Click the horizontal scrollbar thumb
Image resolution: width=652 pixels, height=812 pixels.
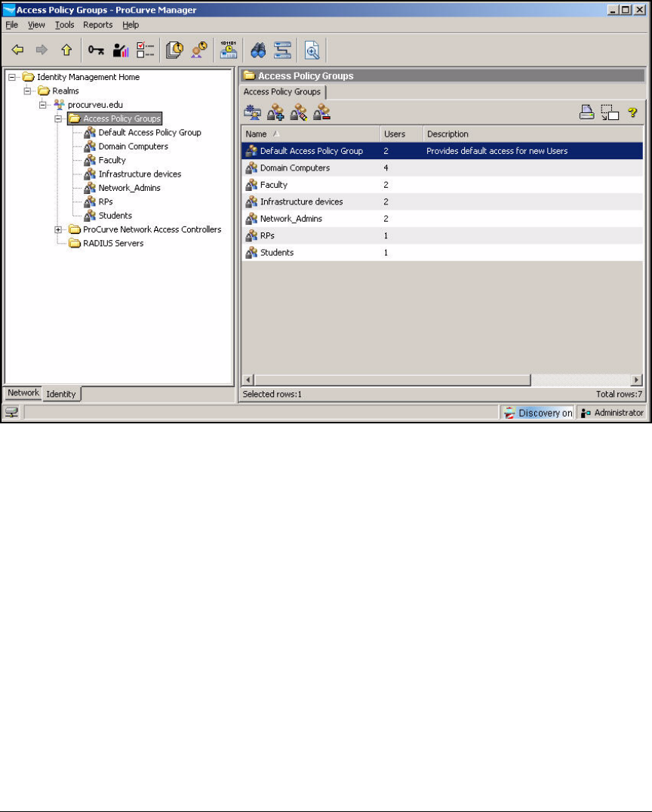click(x=392, y=380)
